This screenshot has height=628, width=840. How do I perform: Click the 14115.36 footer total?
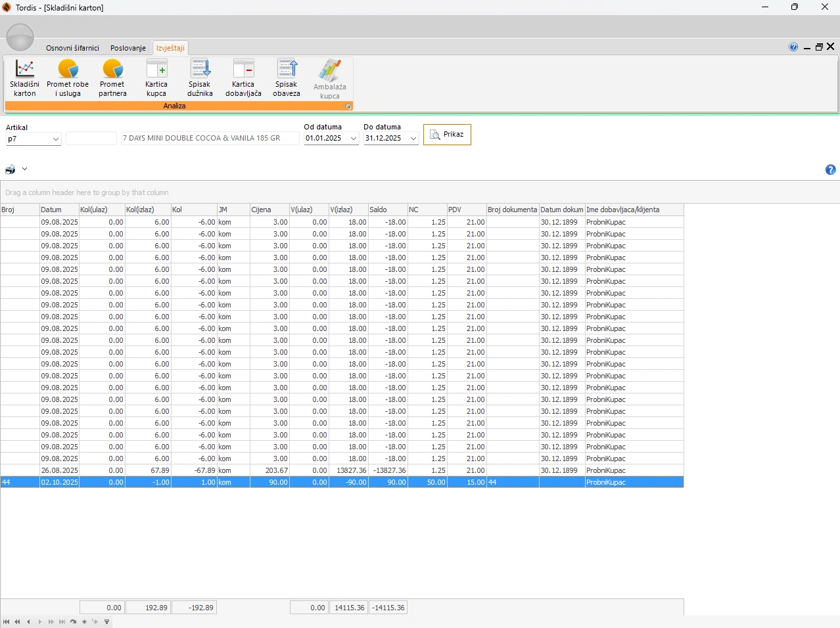[349, 608]
